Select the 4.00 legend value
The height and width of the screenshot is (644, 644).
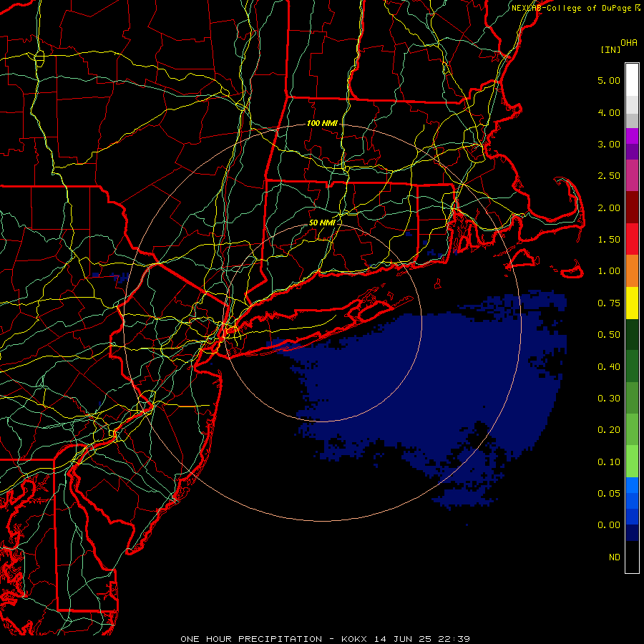pos(609,112)
